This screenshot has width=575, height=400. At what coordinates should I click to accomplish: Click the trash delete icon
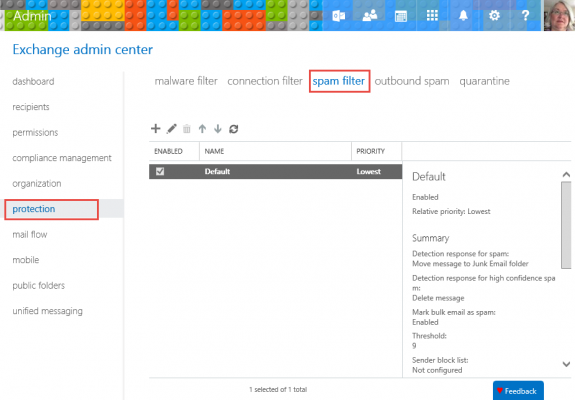[187, 129]
